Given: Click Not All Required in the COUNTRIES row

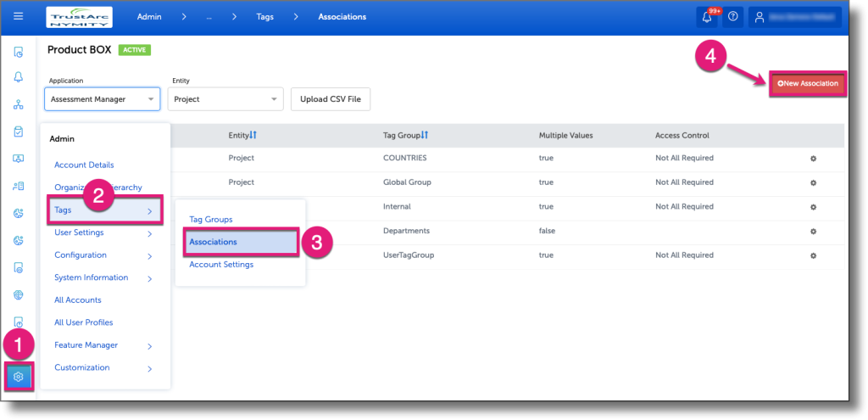Looking at the screenshot, I should point(684,158).
